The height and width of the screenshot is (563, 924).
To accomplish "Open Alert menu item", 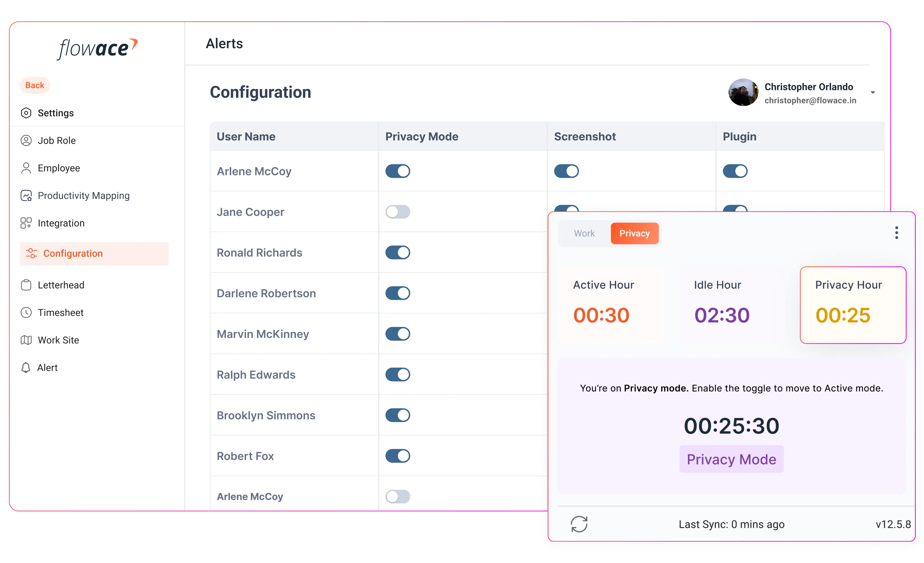I will pos(47,368).
